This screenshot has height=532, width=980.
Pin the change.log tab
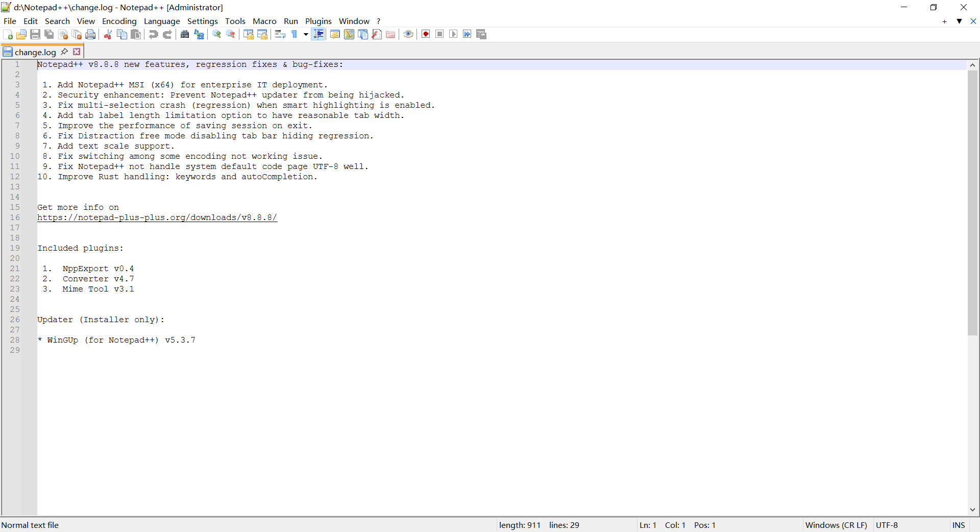pos(64,52)
